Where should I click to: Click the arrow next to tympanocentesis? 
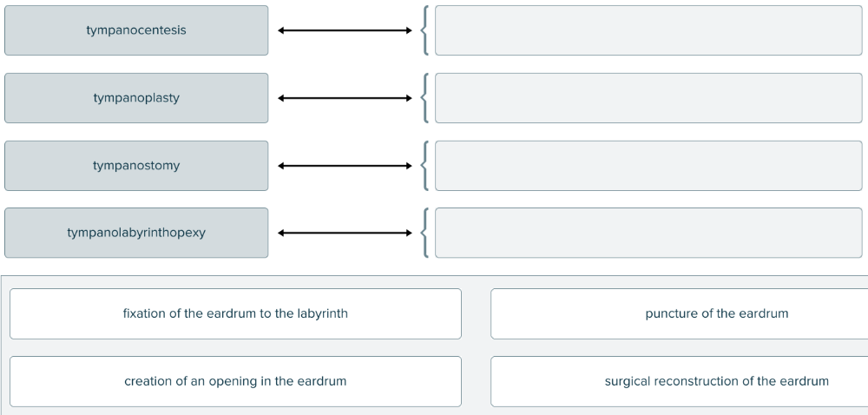pos(345,30)
